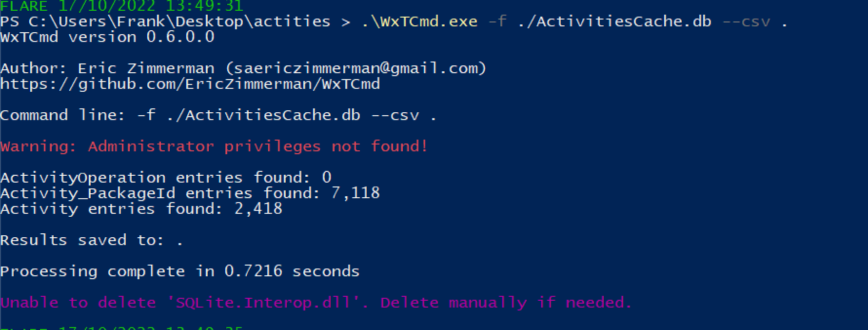The height and width of the screenshot is (330, 868).
Task: Click the 'Results saved to:' line
Action: pos(91,240)
